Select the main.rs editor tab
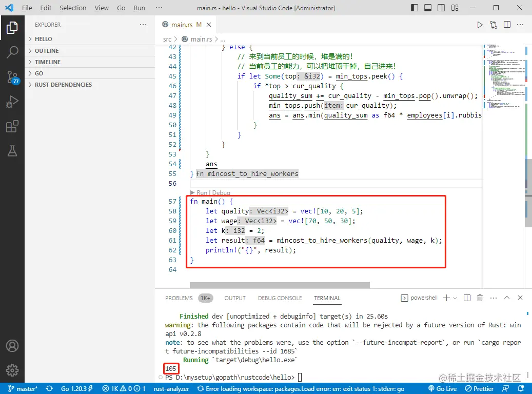 point(187,25)
